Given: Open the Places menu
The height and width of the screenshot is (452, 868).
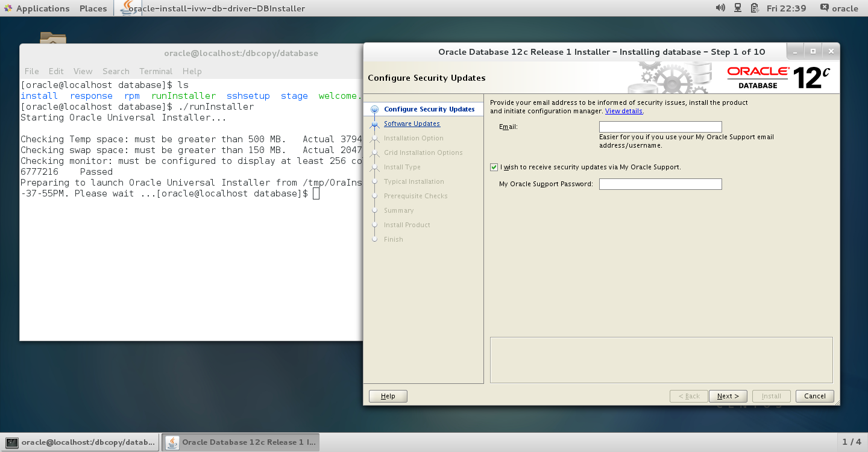Looking at the screenshot, I should (x=93, y=8).
